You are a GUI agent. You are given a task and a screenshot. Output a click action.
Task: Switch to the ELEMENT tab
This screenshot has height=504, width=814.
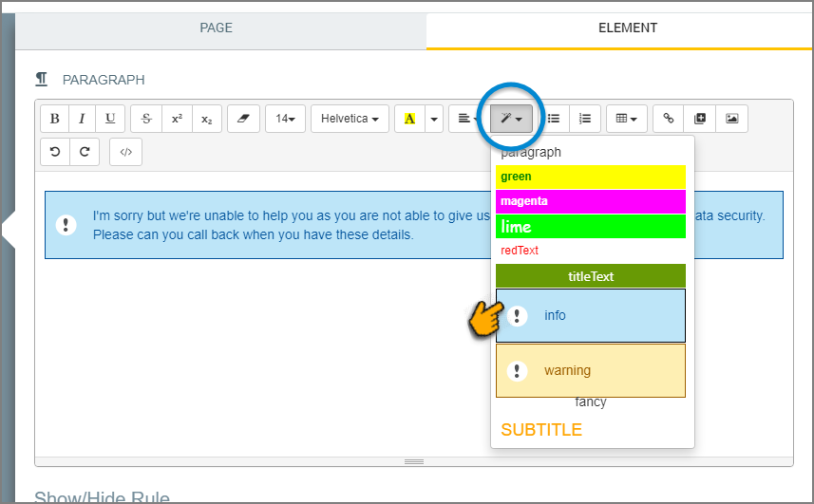pos(620,31)
